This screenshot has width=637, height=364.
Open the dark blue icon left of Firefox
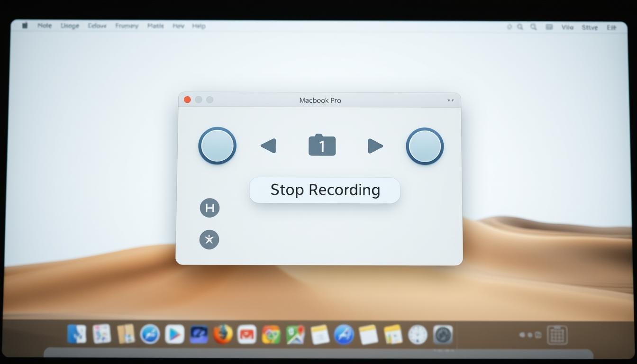(199, 335)
